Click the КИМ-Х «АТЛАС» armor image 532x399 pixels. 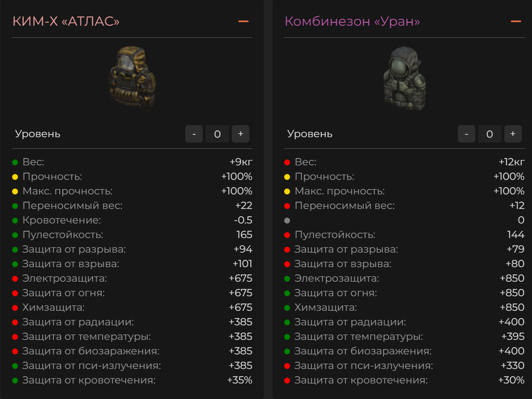[129, 80]
